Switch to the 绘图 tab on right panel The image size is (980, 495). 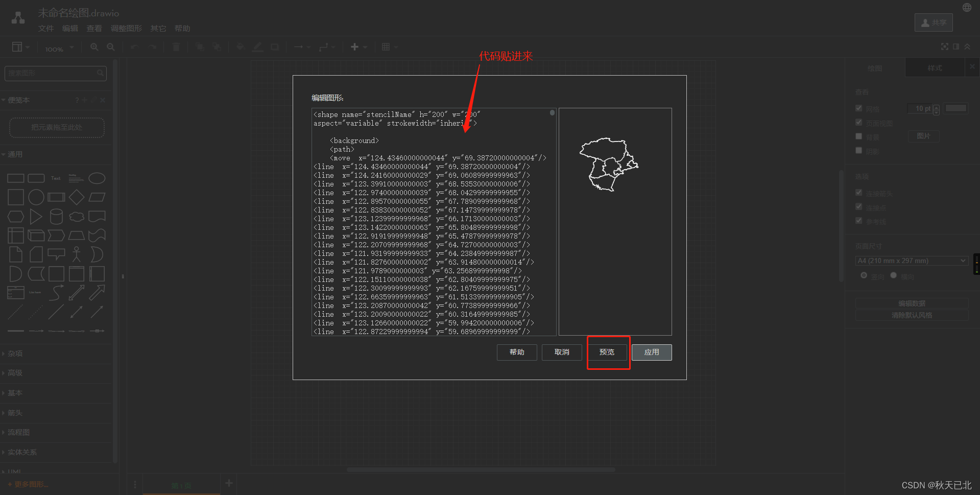(x=874, y=67)
